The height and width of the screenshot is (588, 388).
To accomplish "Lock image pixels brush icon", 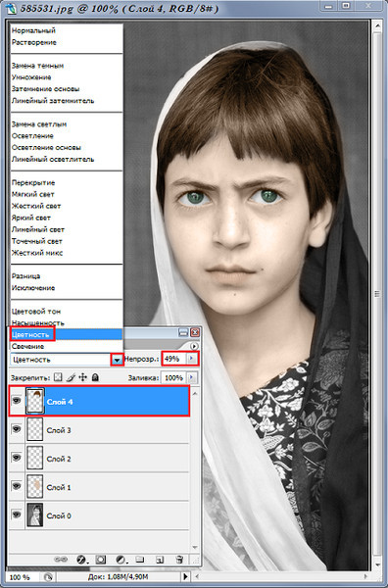I will (71, 377).
